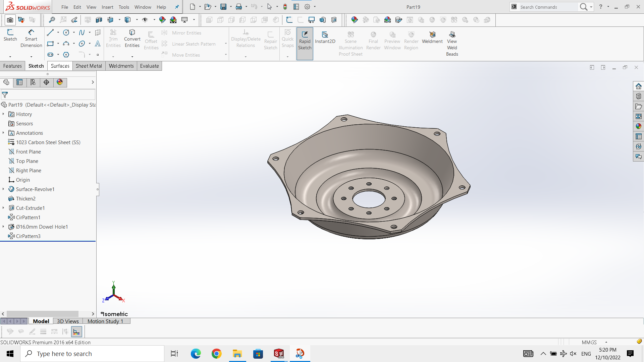Open SOLIDWORKS Resources home pane
This screenshot has height=362, width=644.
638,86
